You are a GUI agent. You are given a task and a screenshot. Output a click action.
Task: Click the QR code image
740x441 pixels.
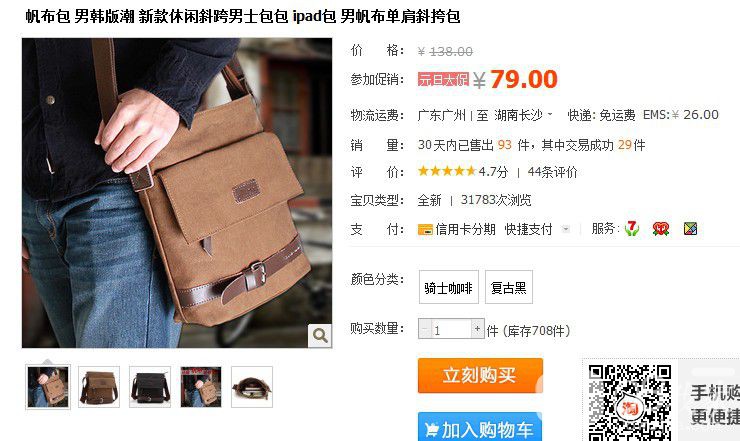click(x=630, y=403)
